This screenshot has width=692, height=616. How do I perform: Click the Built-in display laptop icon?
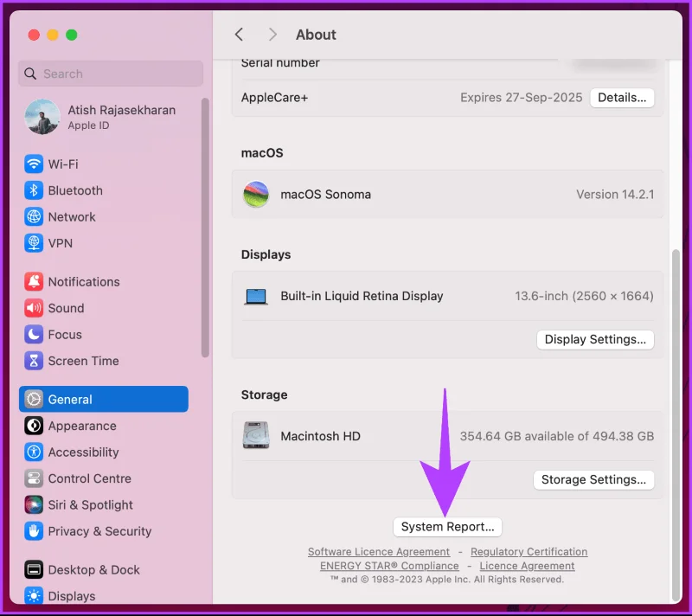point(256,297)
